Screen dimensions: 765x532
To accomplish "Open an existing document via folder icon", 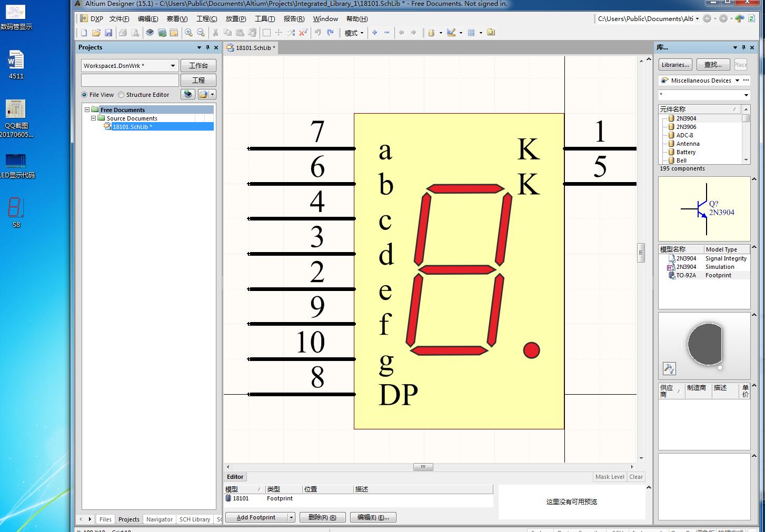I will tap(96, 33).
